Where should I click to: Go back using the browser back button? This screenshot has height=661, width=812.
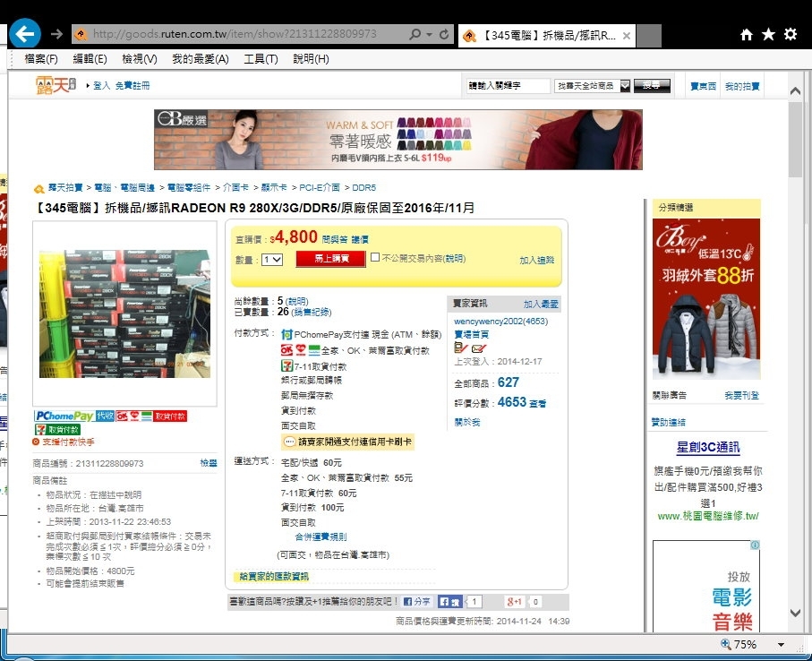click(25, 34)
